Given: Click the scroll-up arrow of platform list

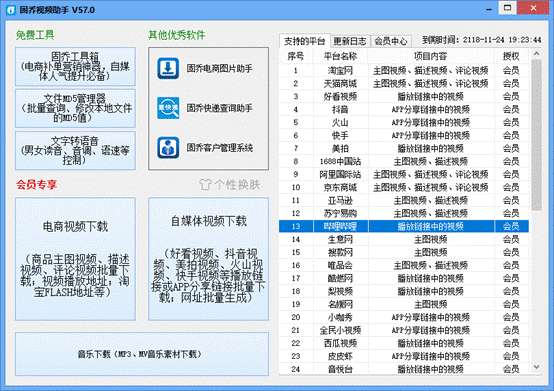Looking at the screenshot, I should pyautogui.click(x=536, y=54).
